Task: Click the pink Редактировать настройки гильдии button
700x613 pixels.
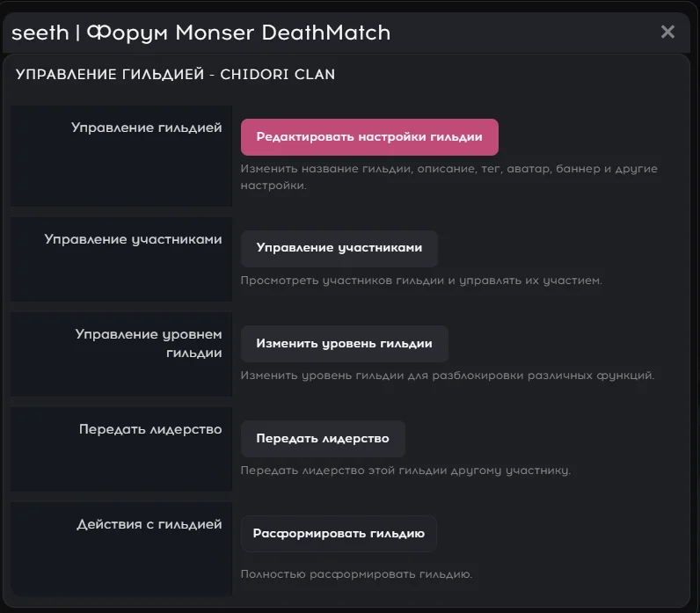Action: tap(369, 137)
